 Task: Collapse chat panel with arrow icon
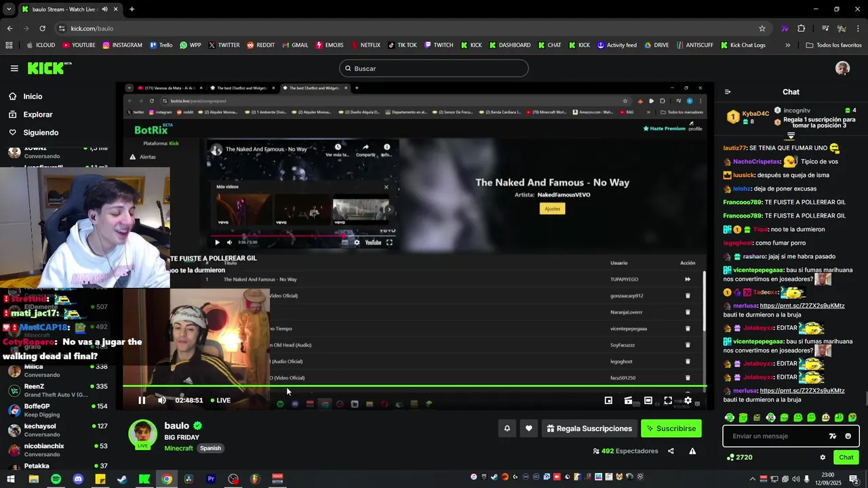728,92
